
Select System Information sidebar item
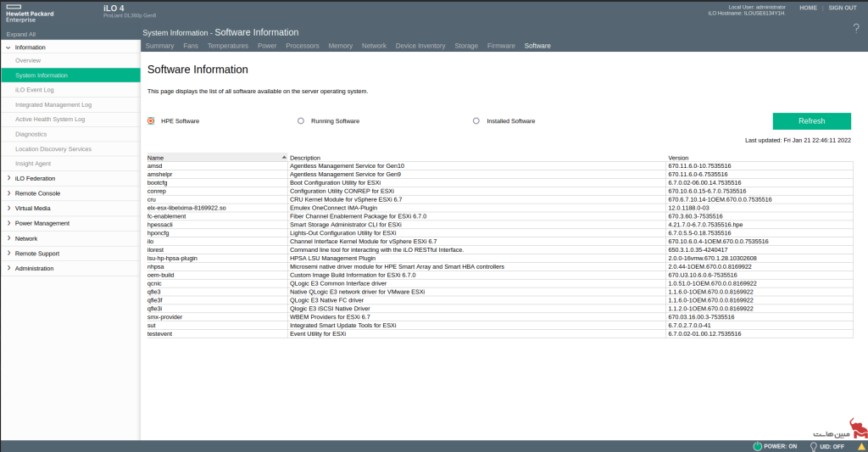pos(70,75)
